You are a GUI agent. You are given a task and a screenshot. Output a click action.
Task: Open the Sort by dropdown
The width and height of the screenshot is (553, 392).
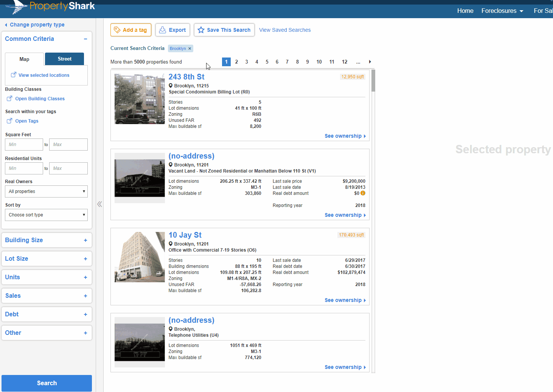46,215
